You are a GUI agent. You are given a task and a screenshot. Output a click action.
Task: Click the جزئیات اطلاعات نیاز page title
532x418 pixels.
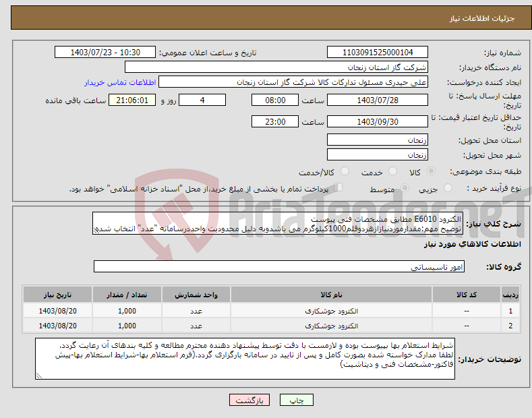pos(482,18)
